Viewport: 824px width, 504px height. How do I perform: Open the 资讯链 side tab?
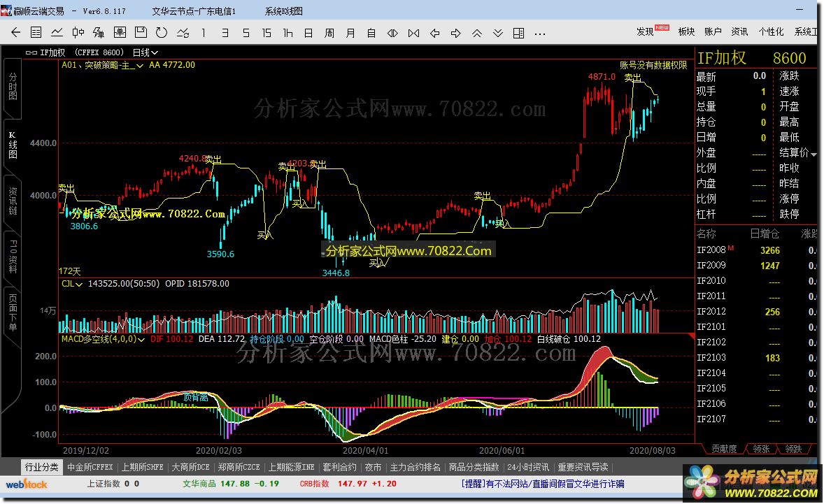(x=13, y=201)
